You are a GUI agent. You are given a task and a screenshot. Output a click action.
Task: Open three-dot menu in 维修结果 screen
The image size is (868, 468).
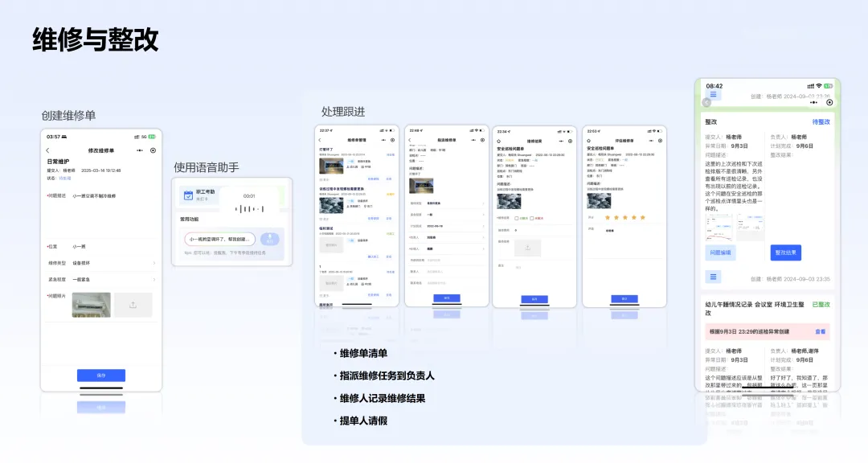pos(561,141)
